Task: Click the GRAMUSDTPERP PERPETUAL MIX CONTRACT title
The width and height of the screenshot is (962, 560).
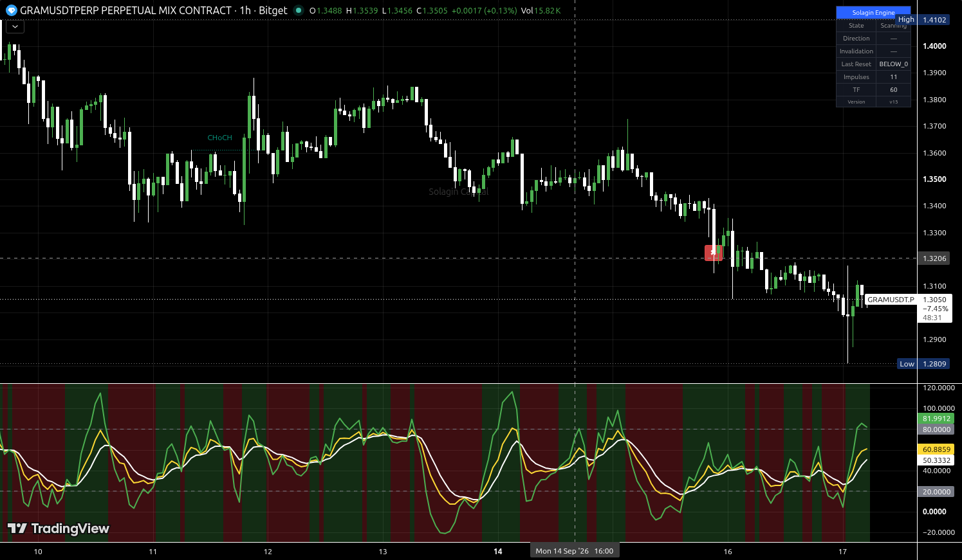Action: tap(125, 10)
